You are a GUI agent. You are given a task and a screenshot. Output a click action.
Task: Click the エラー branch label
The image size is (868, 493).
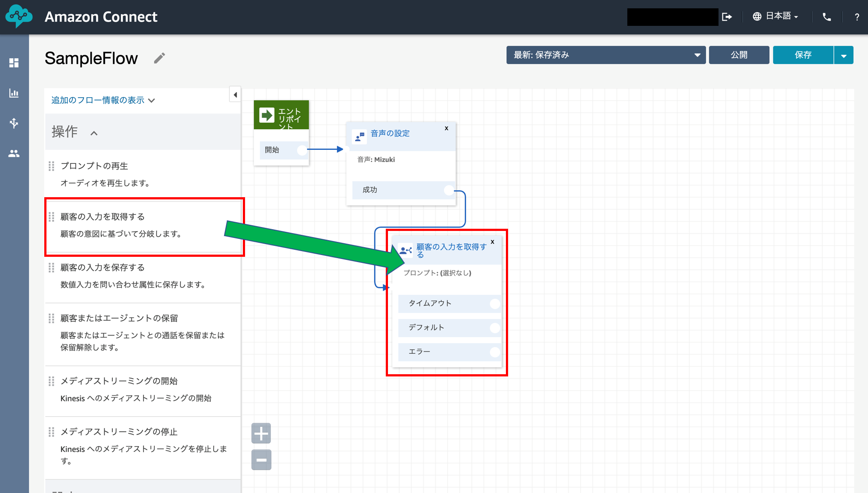tap(420, 351)
